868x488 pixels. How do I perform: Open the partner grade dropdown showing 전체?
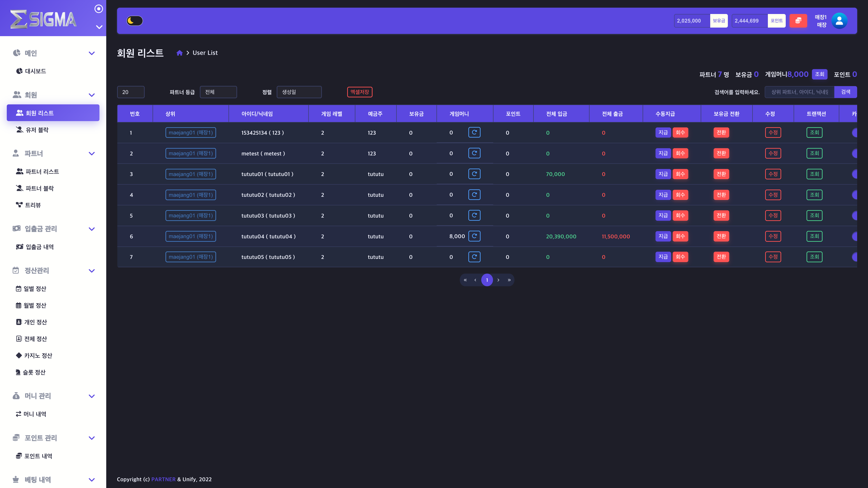click(x=218, y=92)
